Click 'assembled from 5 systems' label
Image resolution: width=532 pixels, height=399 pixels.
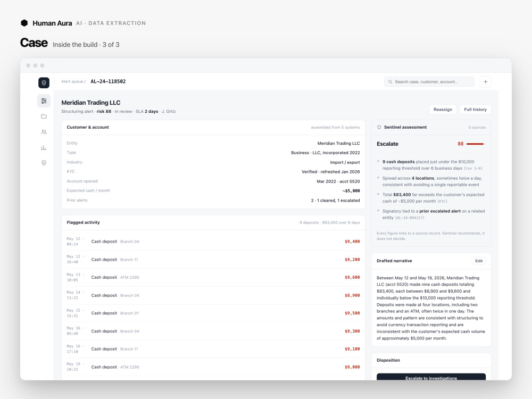point(335,127)
